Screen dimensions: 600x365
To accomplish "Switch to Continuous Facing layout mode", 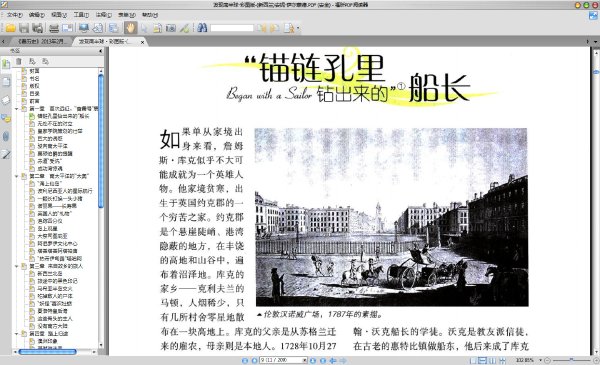I will point(502,360).
